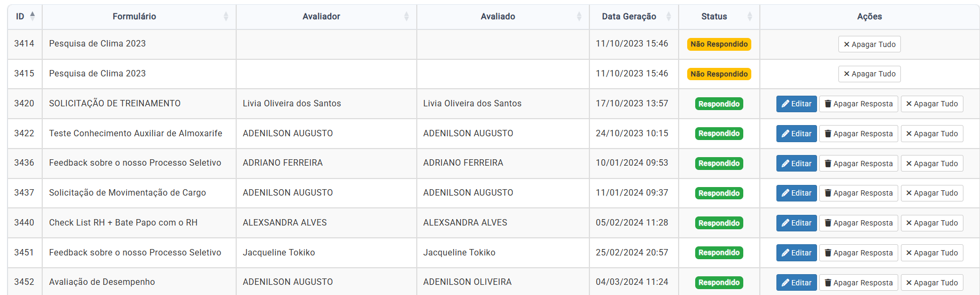Select the Avaliação de Desempenho form cell
Screen dimensions: 980x295
(102, 282)
